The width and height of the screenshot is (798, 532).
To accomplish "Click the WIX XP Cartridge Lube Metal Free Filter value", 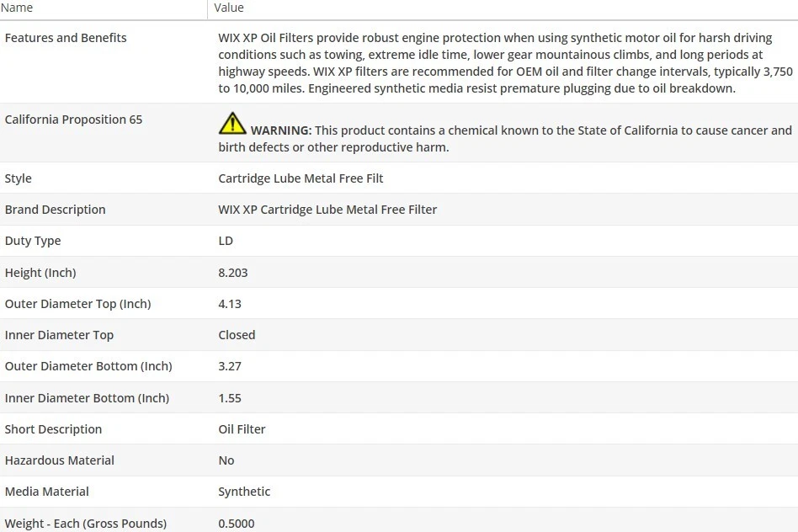I will coord(327,210).
